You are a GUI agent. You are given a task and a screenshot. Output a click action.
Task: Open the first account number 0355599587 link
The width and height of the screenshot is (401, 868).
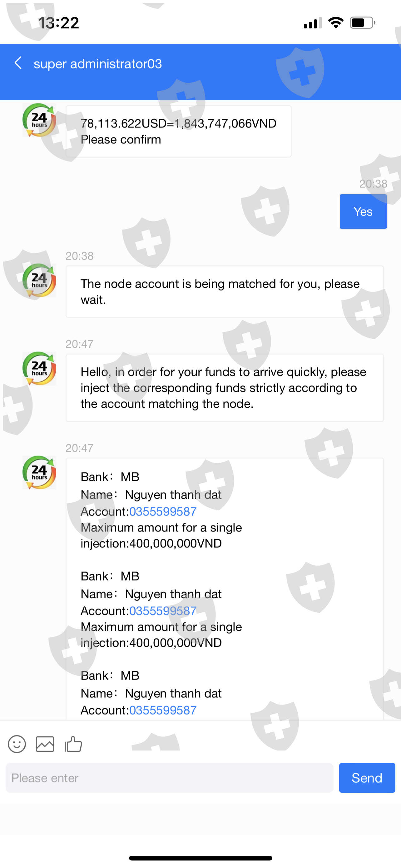163,511
